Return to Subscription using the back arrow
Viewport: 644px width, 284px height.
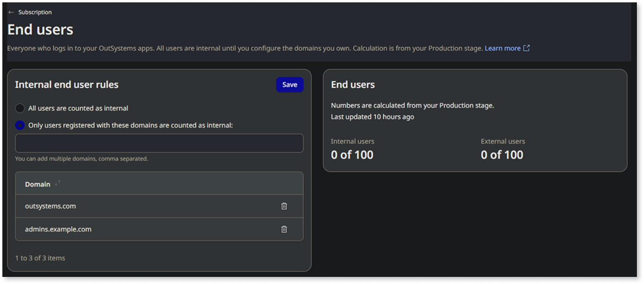point(12,12)
